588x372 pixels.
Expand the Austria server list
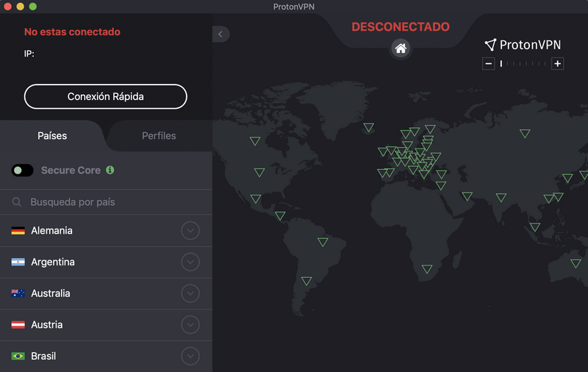point(190,325)
